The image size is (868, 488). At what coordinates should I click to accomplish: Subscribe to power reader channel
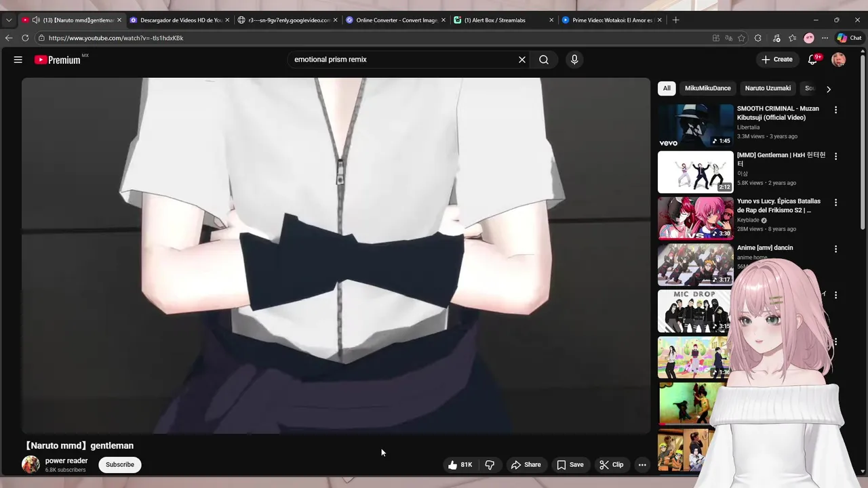(120, 465)
